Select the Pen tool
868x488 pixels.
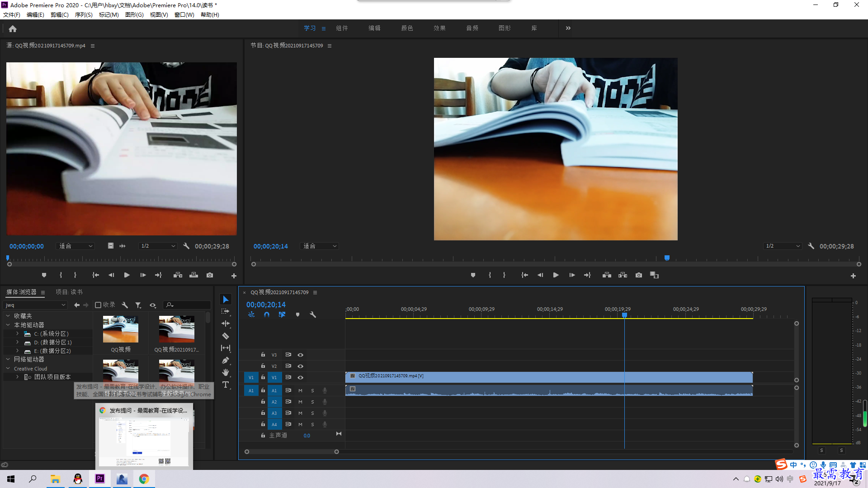pyautogui.click(x=226, y=360)
